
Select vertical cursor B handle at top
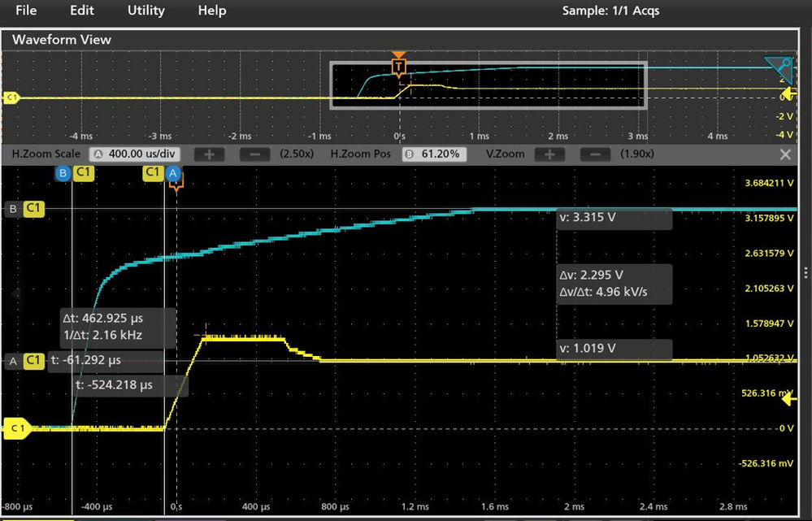(63, 173)
